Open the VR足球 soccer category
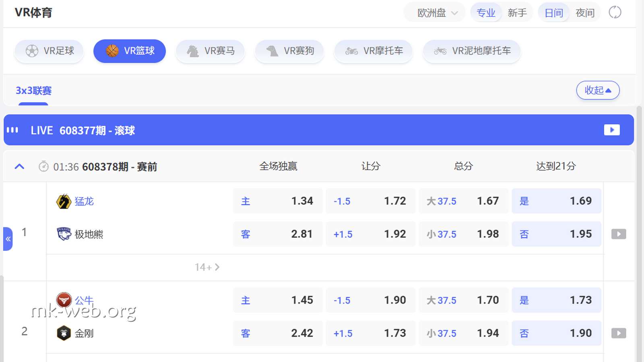Image resolution: width=644 pixels, height=362 pixels. pyautogui.click(x=49, y=51)
